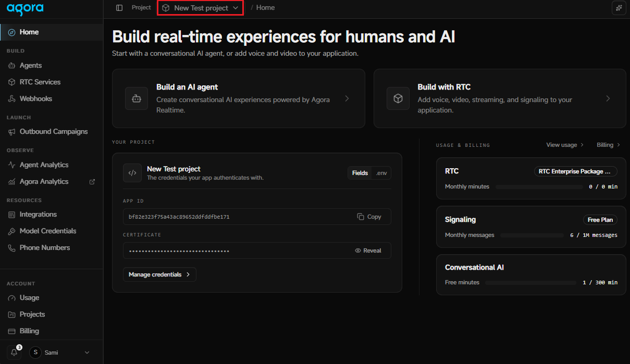Screen dimensions: 630x364
Task: Click the Webhooks icon in sidebar
Action: click(11, 99)
